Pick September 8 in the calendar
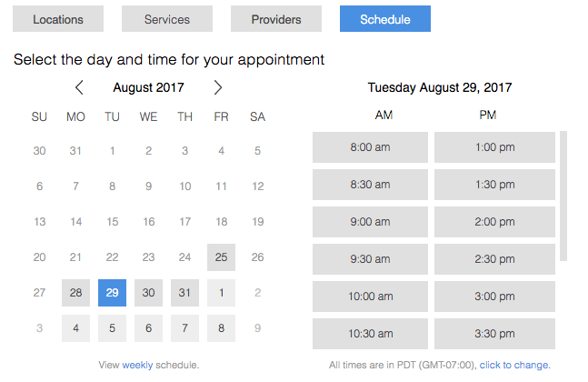 tap(221, 328)
